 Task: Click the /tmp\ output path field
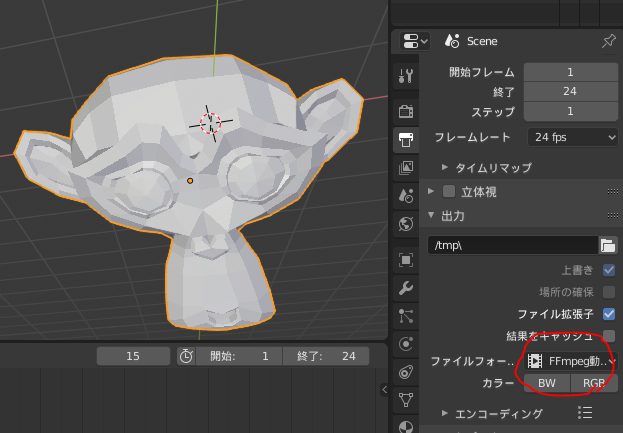510,244
